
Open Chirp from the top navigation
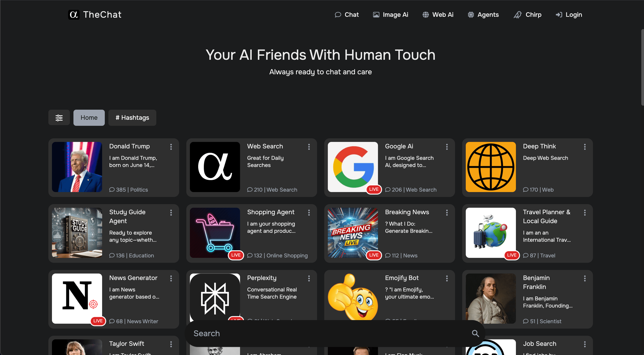(x=528, y=15)
